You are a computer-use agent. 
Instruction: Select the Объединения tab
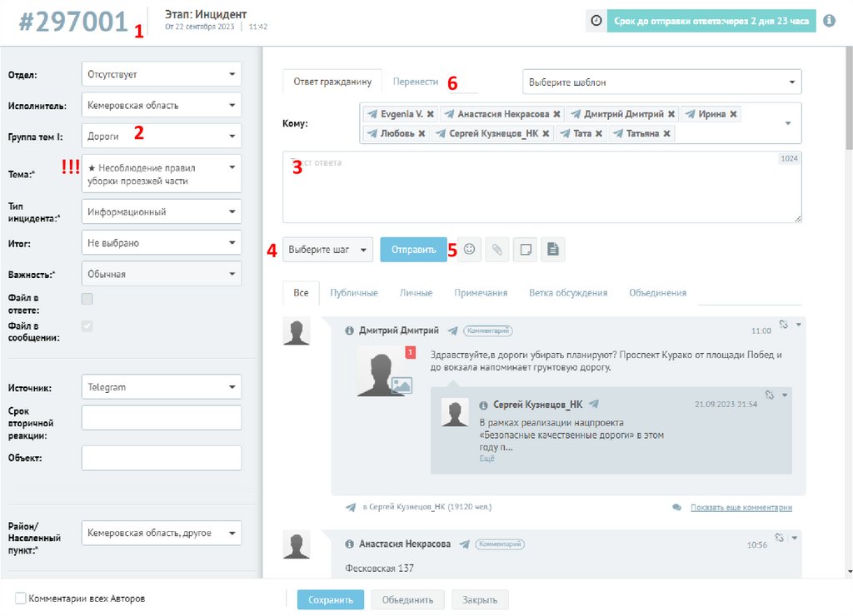point(658,293)
